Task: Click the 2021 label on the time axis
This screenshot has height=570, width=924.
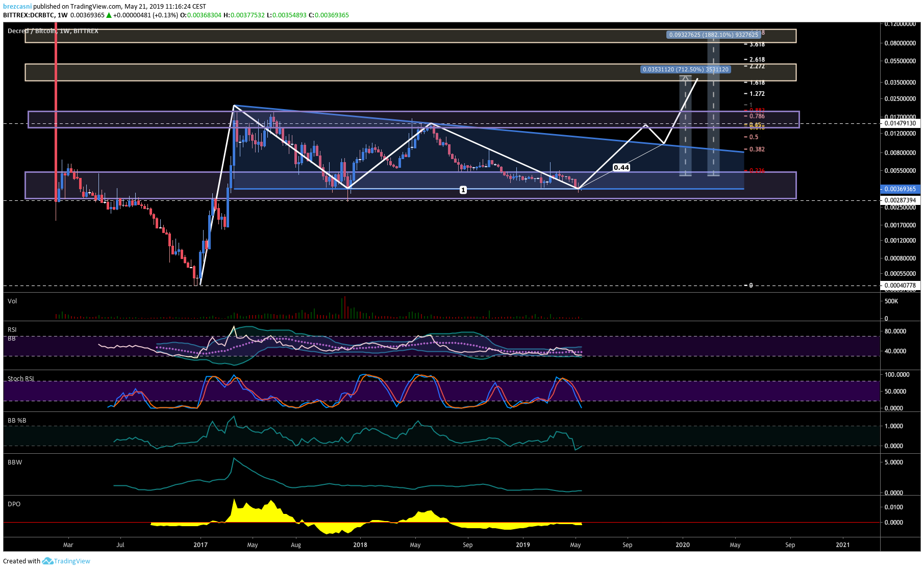Action: (843, 545)
